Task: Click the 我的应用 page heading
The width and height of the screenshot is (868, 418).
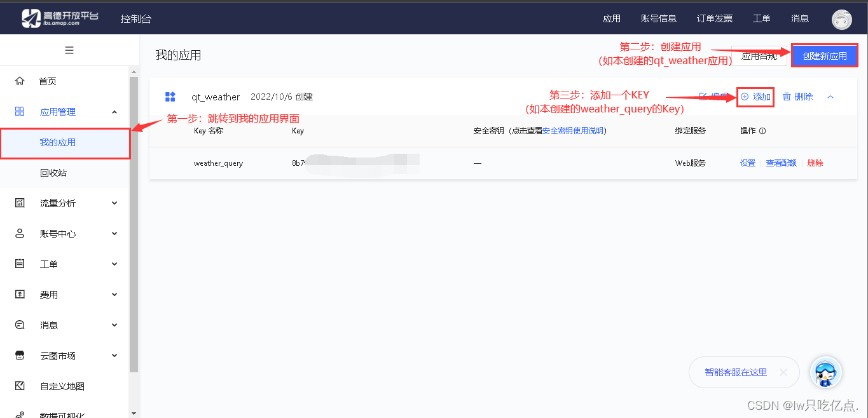Action: (178, 55)
